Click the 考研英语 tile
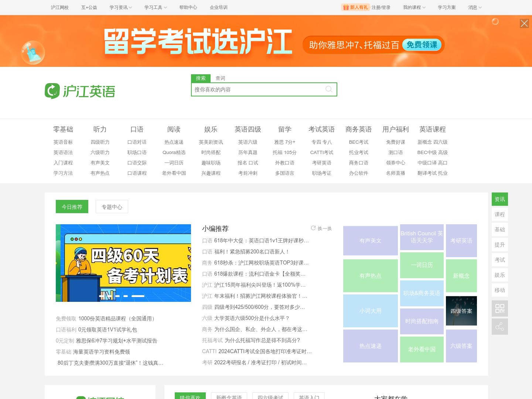The height and width of the screenshot is (399, 532). pyautogui.click(x=461, y=241)
